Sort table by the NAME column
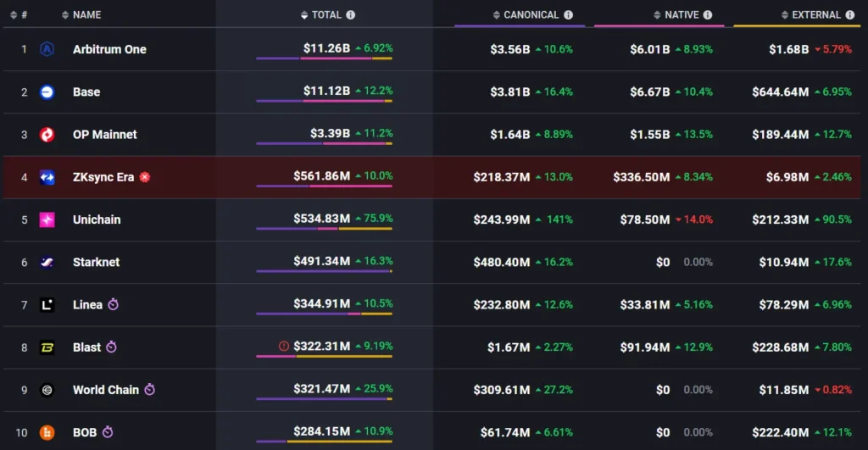Image resolution: width=868 pixels, height=450 pixels. coord(81,15)
